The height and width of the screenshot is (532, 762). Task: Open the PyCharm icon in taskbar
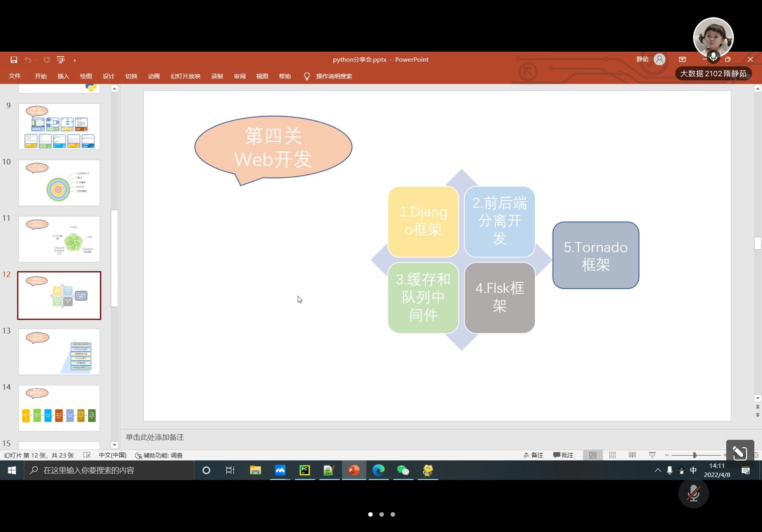point(304,470)
